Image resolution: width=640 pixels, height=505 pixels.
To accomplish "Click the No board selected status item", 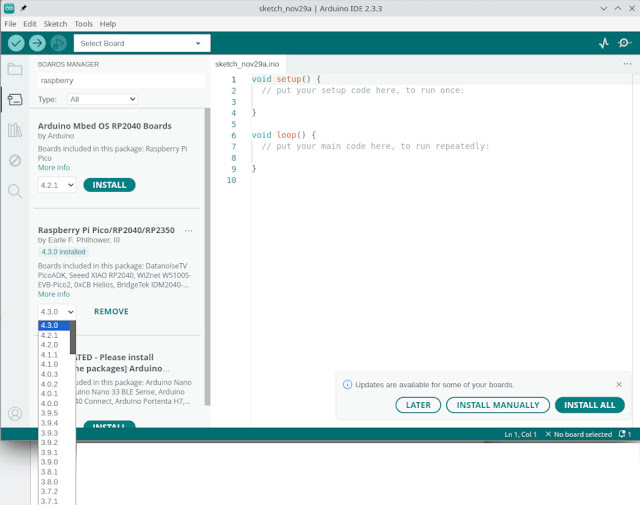I will [x=579, y=434].
